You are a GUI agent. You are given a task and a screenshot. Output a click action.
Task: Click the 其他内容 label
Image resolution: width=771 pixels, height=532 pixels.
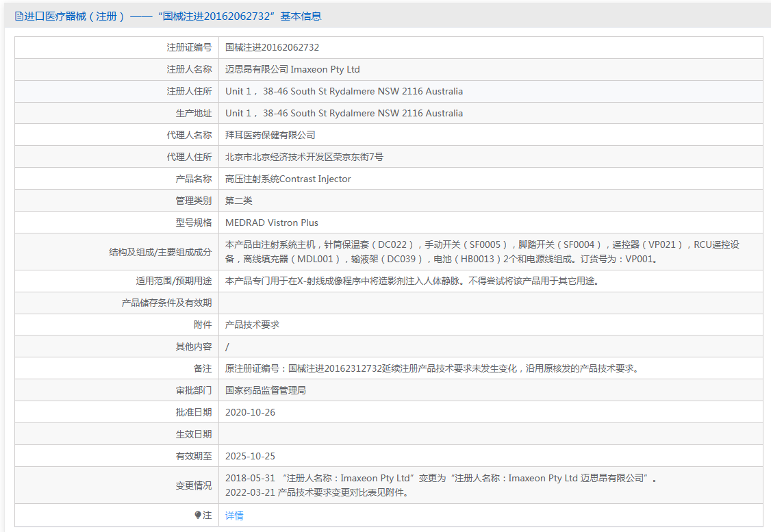[x=193, y=346]
